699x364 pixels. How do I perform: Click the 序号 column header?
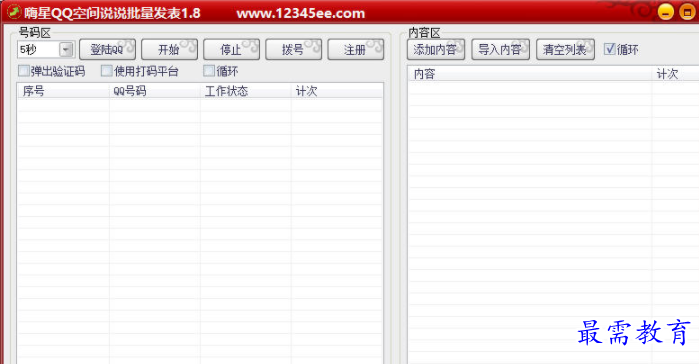(x=63, y=91)
